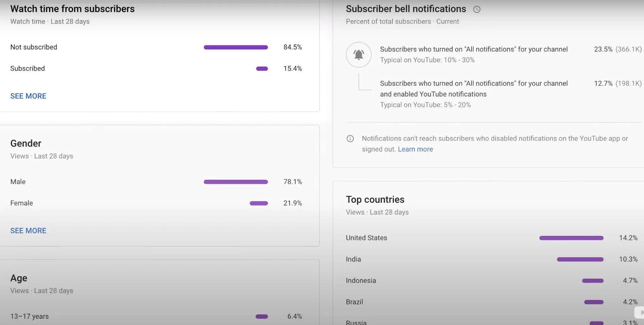Screen dimensions: 644x325
Task: Click the 12.7% (198.1K) figure
Action: 618,83
